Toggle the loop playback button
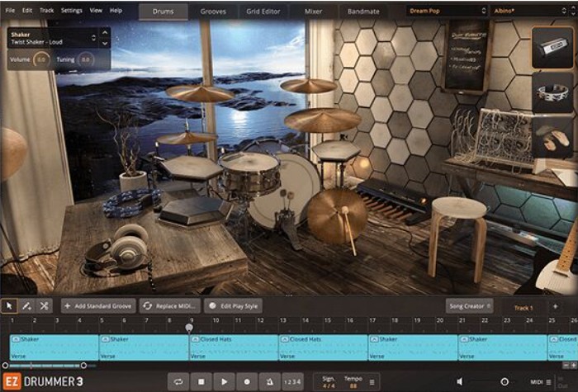The image size is (578, 392). tap(178, 381)
